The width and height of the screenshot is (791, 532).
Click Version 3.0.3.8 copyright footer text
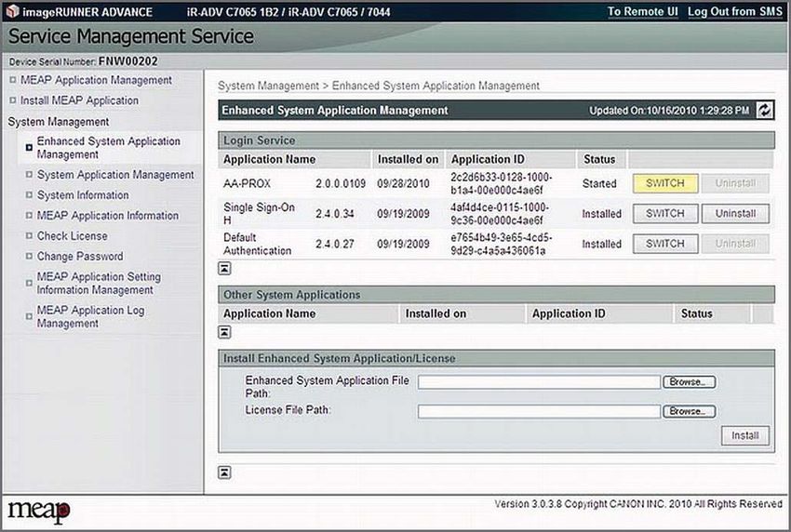point(638,504)
